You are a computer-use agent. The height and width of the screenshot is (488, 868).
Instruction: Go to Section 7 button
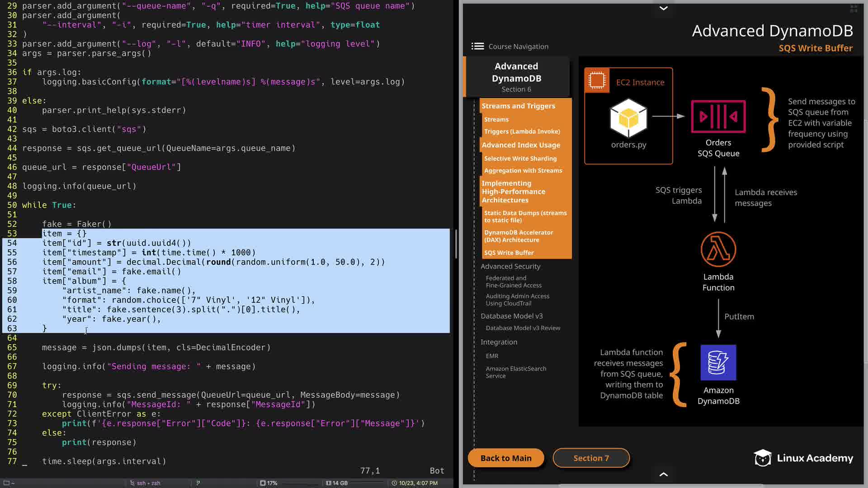click(591, 458)
